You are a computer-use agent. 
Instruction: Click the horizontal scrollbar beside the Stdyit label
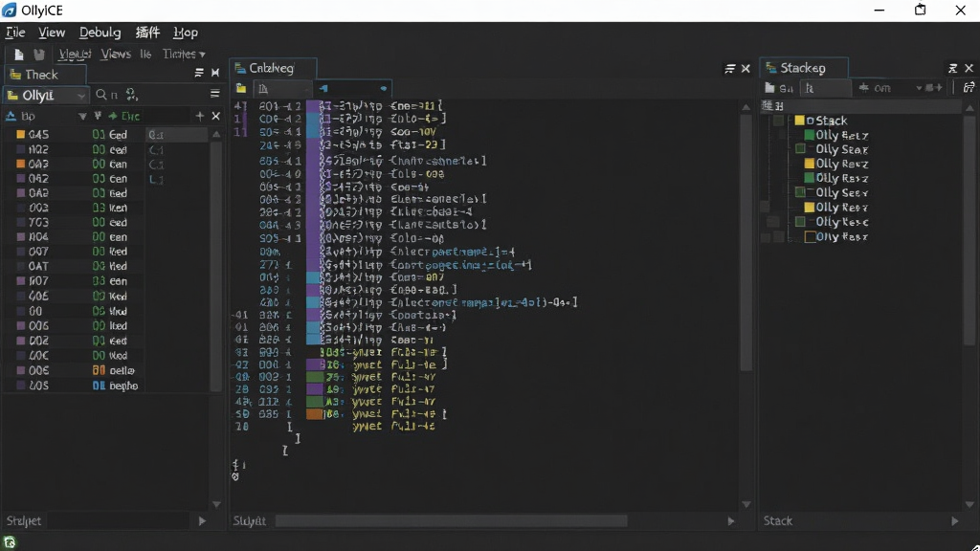451,521
